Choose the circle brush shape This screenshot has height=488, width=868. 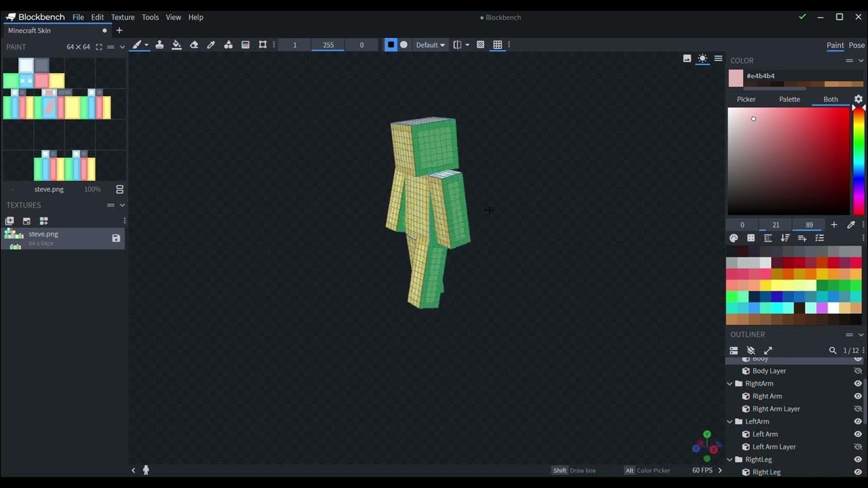404,45
